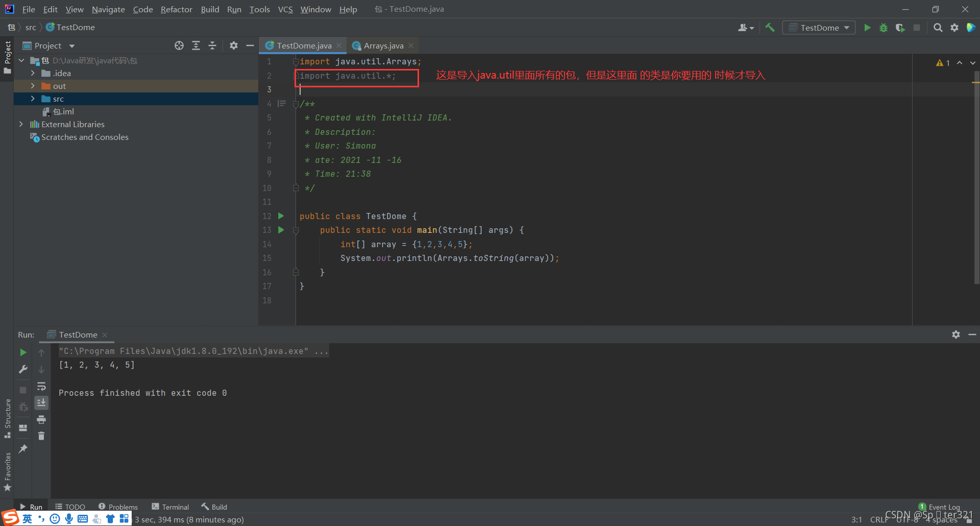Collapse all icon in Project panel

212,45
